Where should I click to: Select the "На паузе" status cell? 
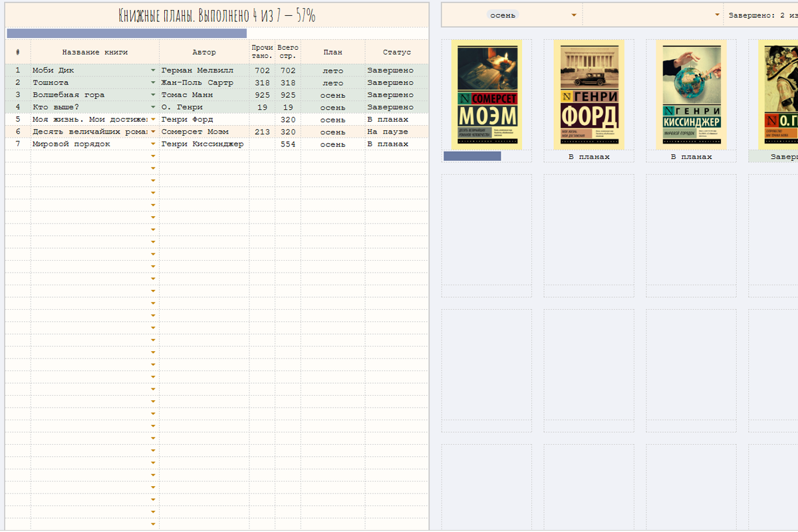click(x=397, y=132)
